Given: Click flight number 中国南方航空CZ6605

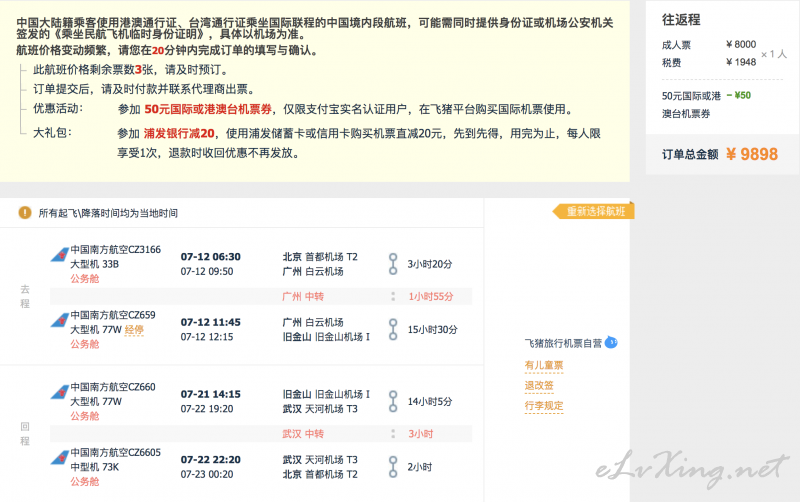Looking at the screenshot, I should pyautogui.click(x=116, y=453).
